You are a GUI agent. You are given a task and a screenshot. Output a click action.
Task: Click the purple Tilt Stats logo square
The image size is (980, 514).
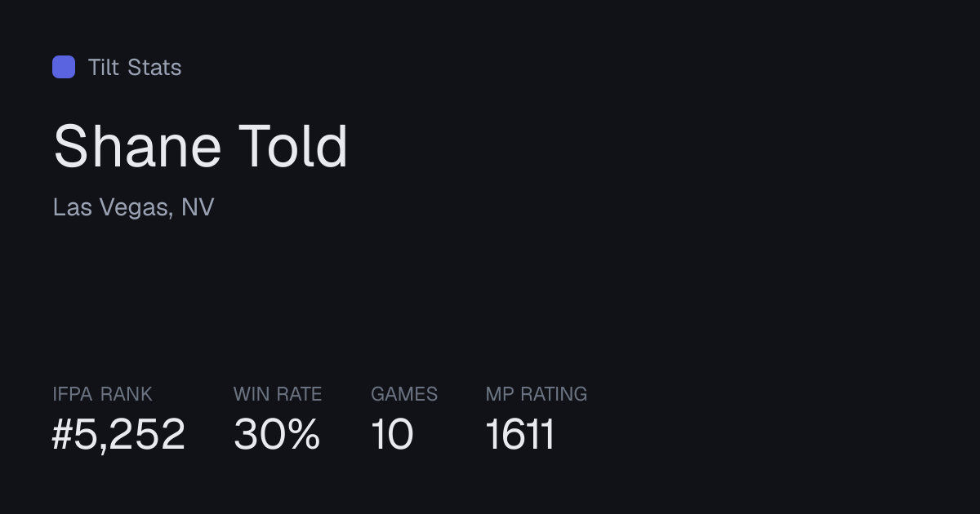[64, 67]
